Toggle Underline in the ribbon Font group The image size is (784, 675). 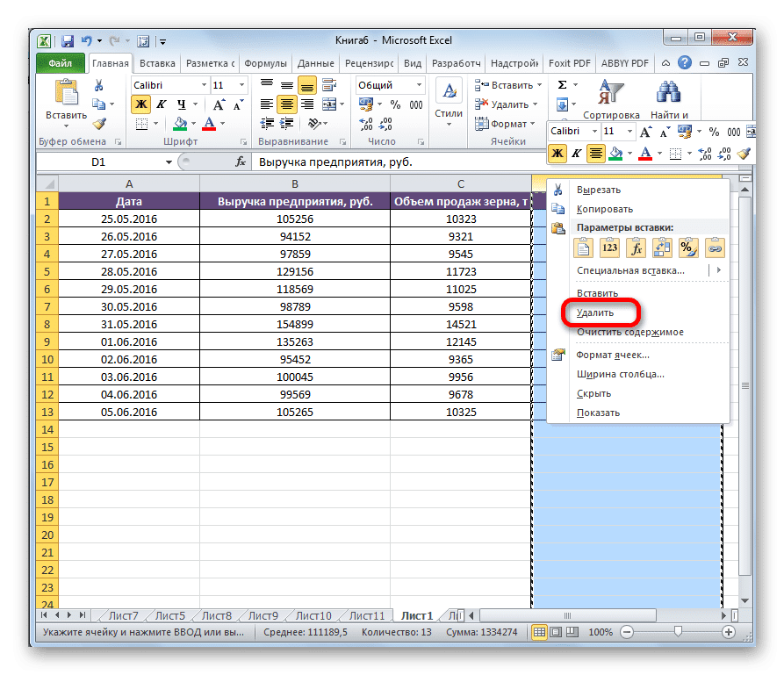[181, 104]
